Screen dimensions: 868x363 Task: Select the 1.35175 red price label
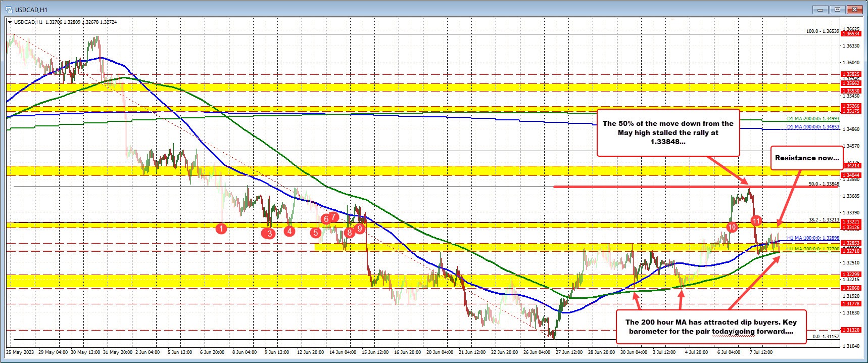coord(851,111)
